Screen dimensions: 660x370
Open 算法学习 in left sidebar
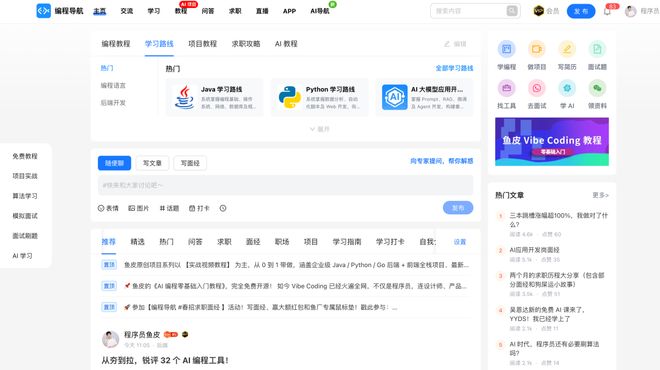(25, 196)
